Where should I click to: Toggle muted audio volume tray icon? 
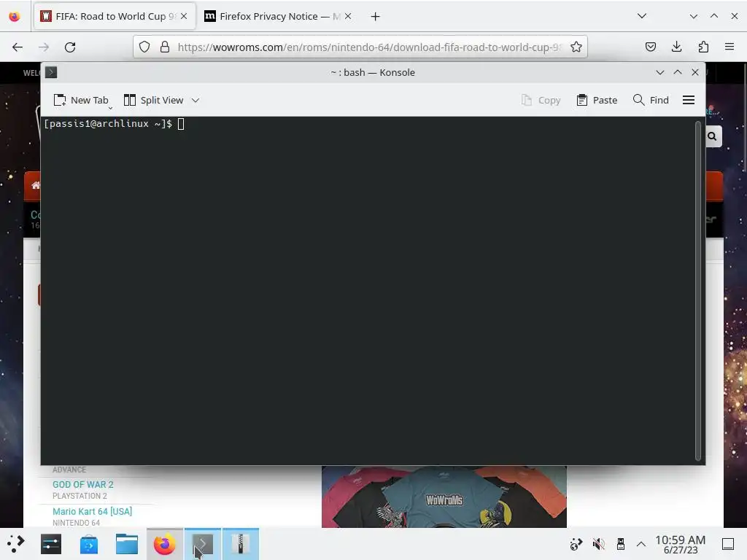click(x=598, y=544)
